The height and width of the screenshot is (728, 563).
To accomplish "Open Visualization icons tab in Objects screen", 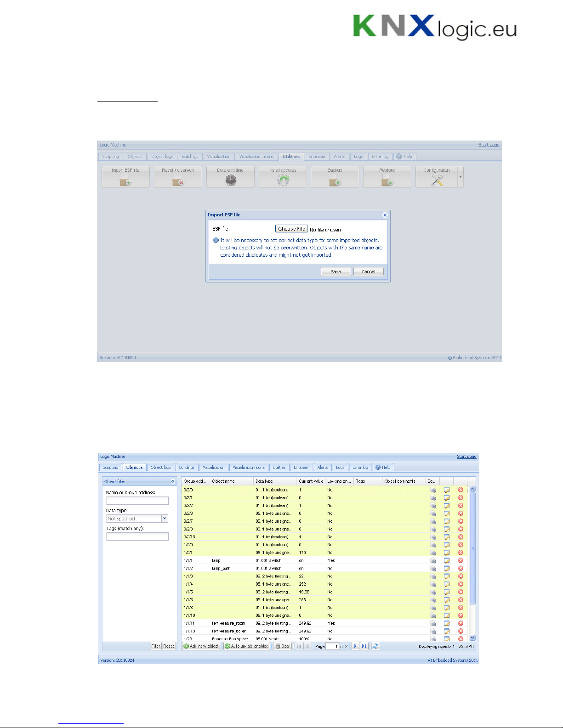I will (x=249, y=468).
